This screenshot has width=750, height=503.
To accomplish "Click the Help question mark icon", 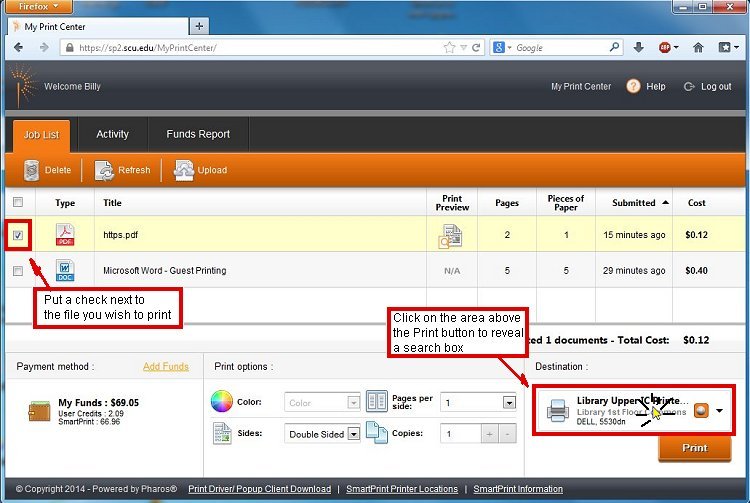I will 633,87.
